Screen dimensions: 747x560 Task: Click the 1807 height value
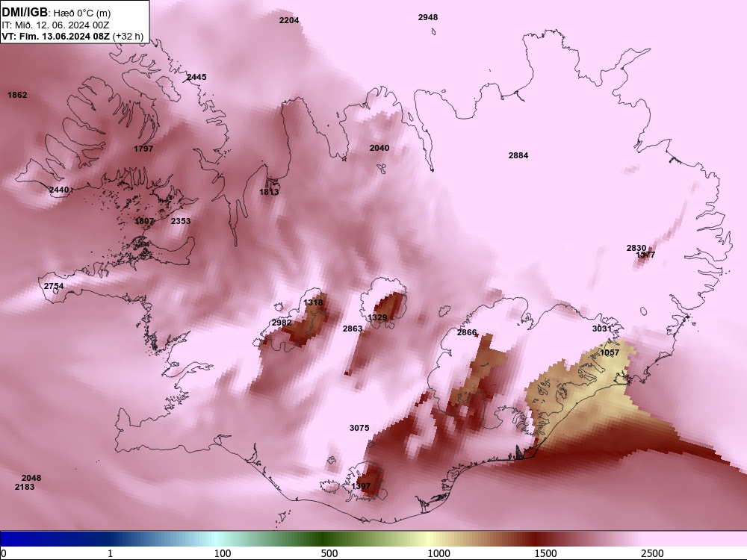(144, 221)
